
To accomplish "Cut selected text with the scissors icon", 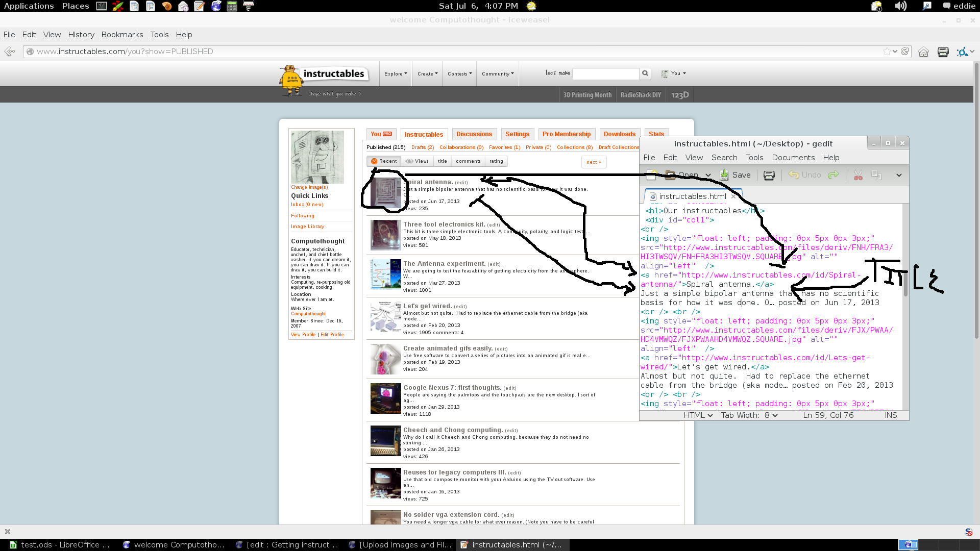I will [x=858, y=175].
